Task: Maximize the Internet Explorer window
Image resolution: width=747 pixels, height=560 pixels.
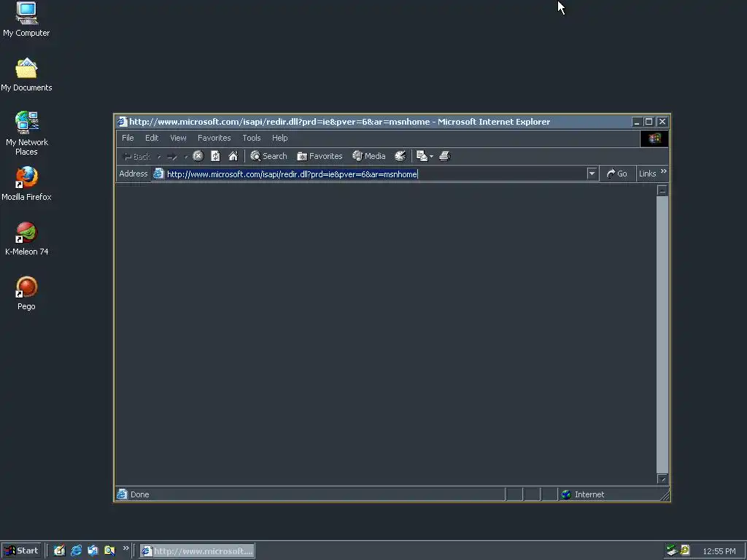Action: click(x=649, y=122)
